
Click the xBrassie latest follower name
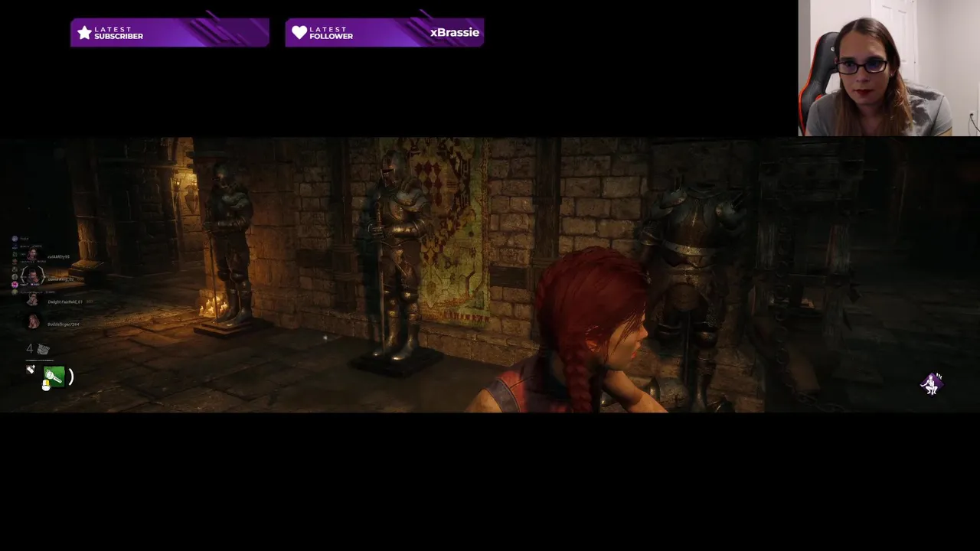(455, 33)
